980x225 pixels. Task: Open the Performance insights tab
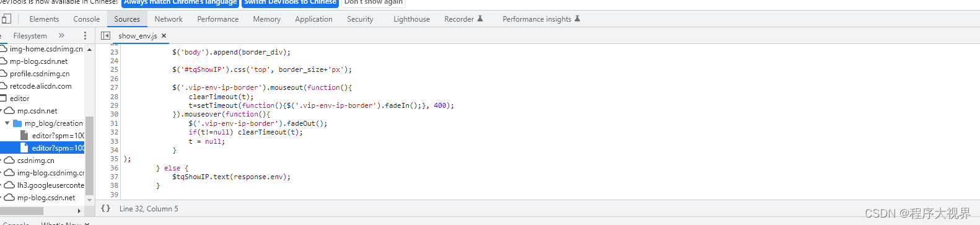(541, 19)
